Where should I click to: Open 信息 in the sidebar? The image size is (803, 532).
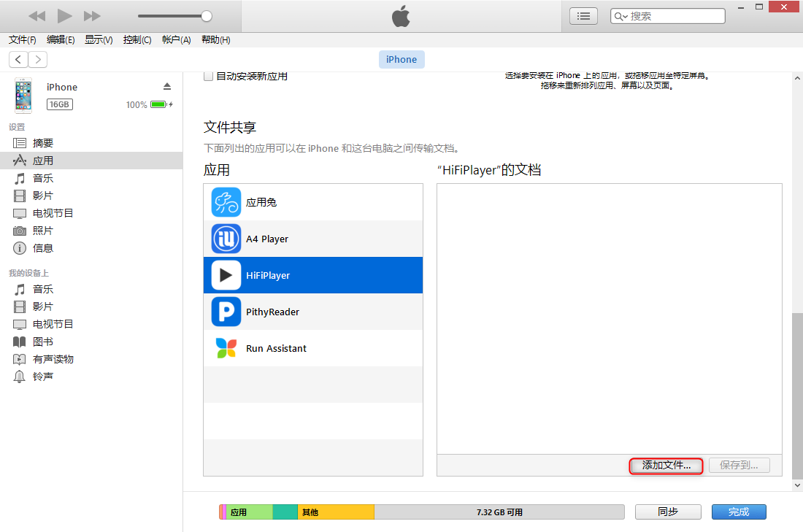point(43,248)
